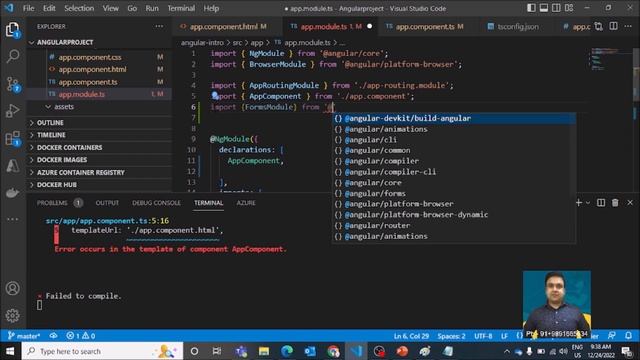Viewport: 640px width, 360px height.
Task: Close the bottom panel
Action: (630, 202)
